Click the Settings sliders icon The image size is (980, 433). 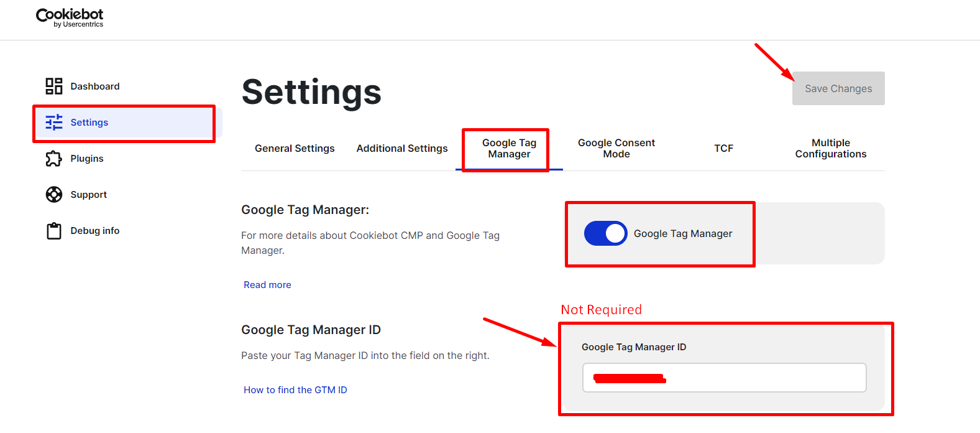pos(54,122)
